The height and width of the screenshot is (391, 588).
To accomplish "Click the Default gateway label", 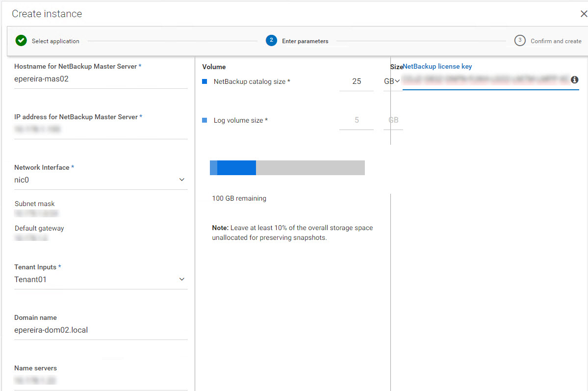I will pos(39,228).
